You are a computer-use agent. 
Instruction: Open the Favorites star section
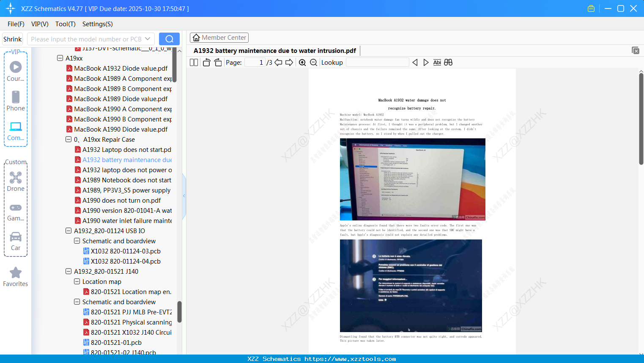(16, 277)
